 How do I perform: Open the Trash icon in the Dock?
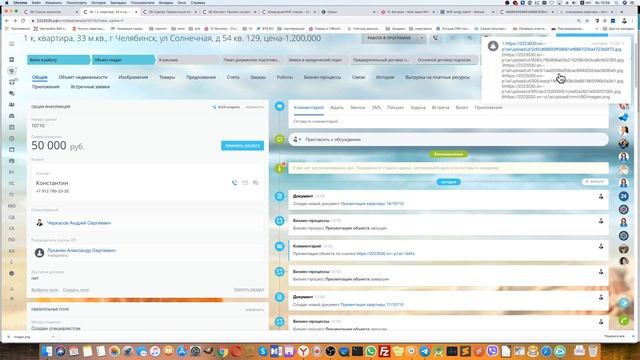593,351
